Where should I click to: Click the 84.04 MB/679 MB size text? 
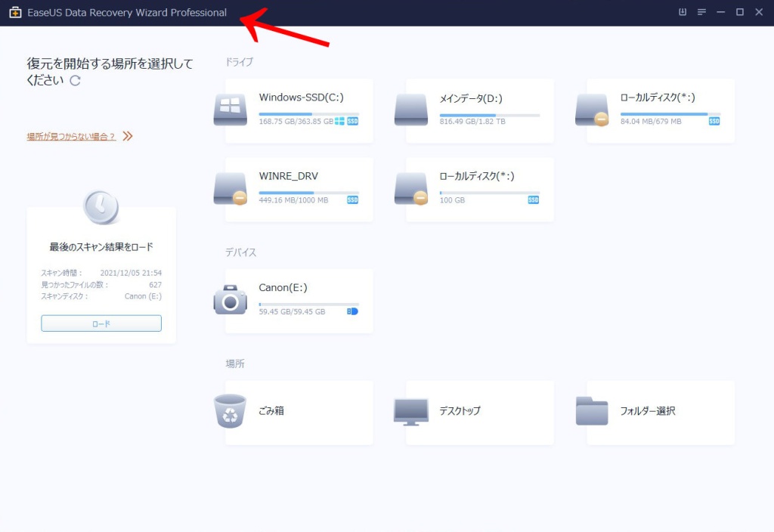click(x=651, y=122)
